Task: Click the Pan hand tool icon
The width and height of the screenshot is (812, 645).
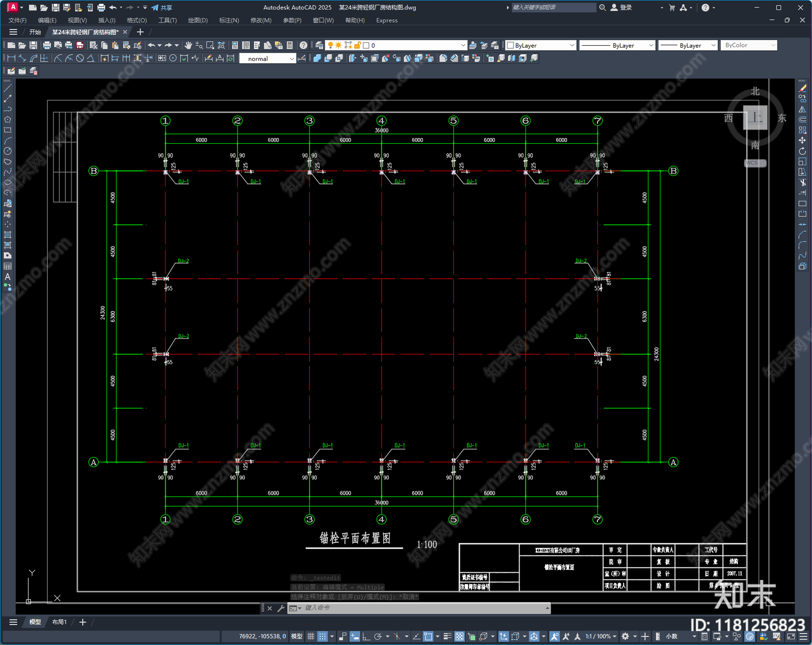Action: (188, 45)
